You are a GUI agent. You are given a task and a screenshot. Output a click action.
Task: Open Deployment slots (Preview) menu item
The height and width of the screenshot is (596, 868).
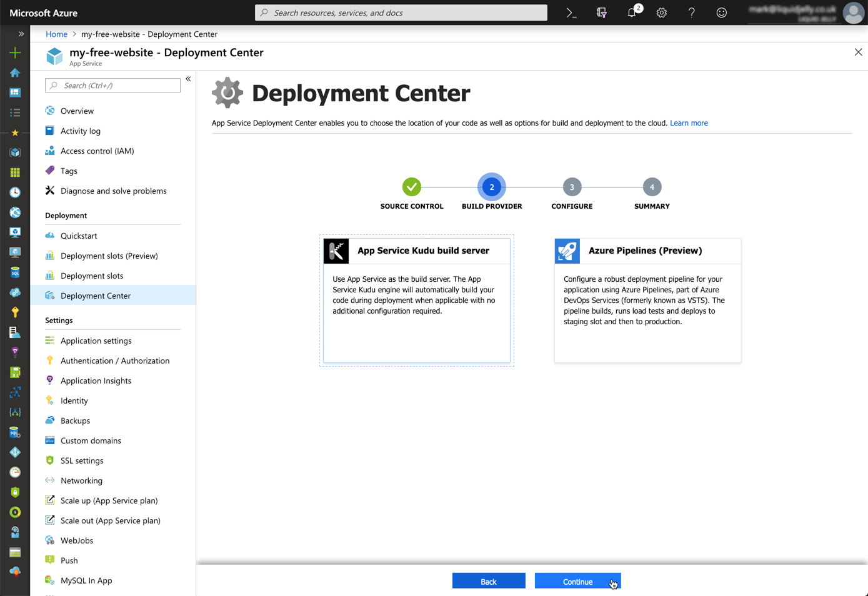point(109,256)
